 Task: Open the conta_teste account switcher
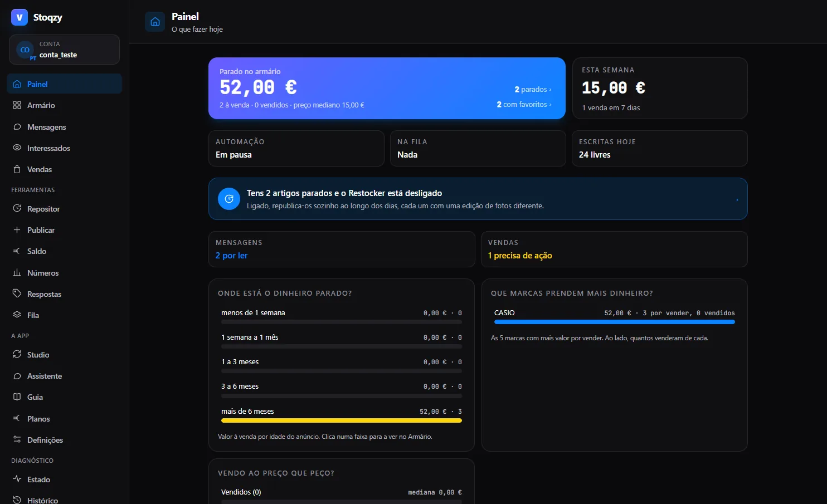(x=64, y=50)
